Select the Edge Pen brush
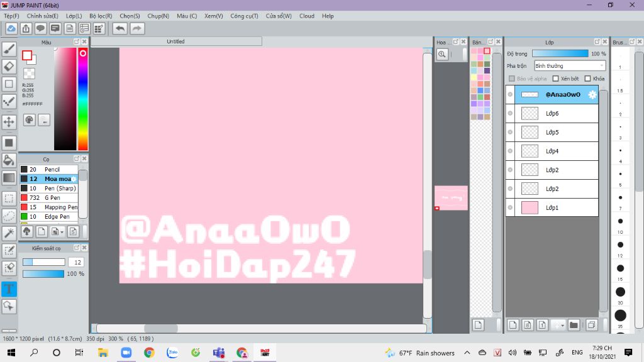The width and height of the screenshot is (644, 362). (x=49, y=216)
